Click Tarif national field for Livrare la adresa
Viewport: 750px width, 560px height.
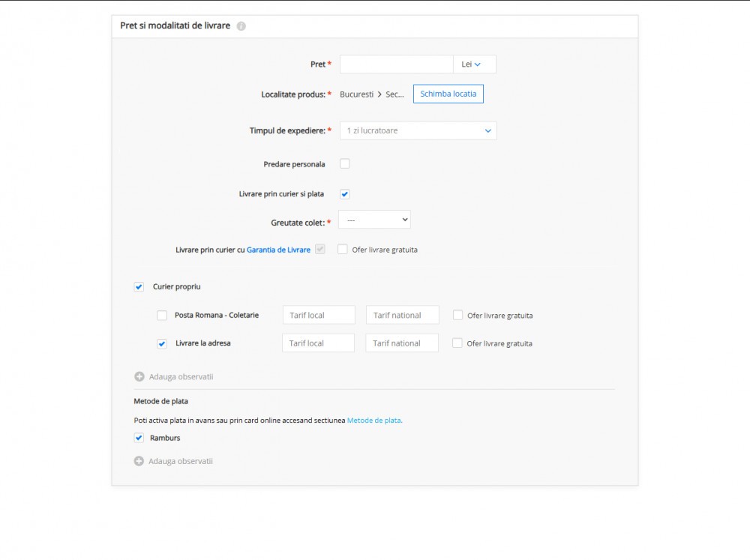402,343
